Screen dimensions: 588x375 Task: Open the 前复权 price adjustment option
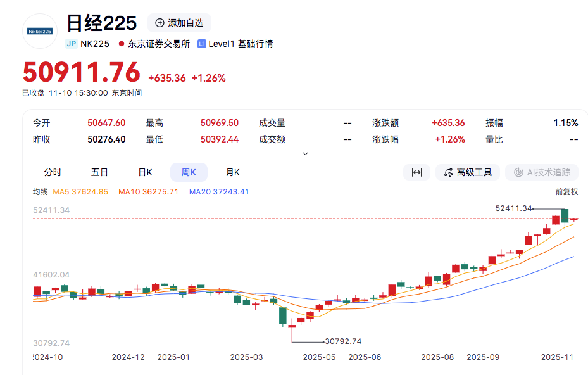point(566,192)
